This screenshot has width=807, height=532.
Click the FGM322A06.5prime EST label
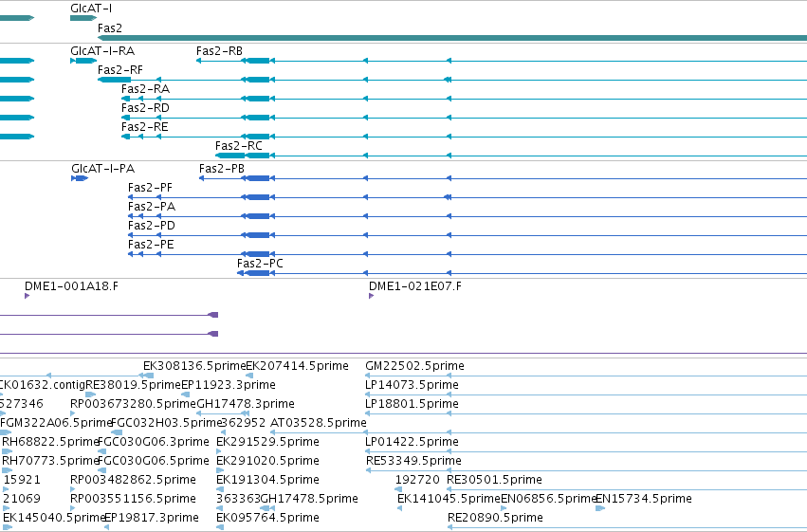[x=56, y=424]
